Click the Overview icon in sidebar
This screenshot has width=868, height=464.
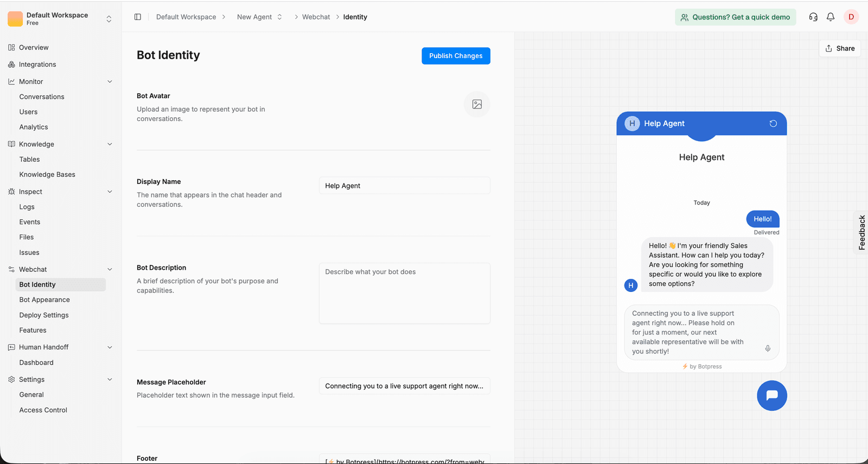tap(11, 47)
